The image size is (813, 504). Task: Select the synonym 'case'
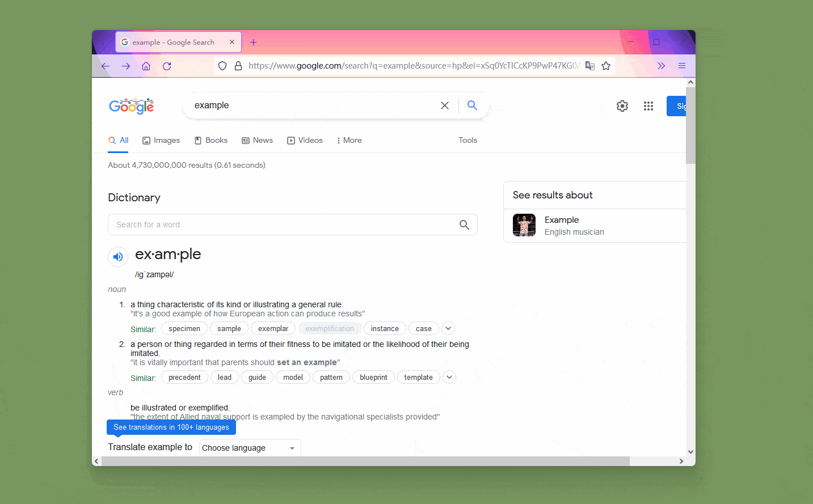424,329
